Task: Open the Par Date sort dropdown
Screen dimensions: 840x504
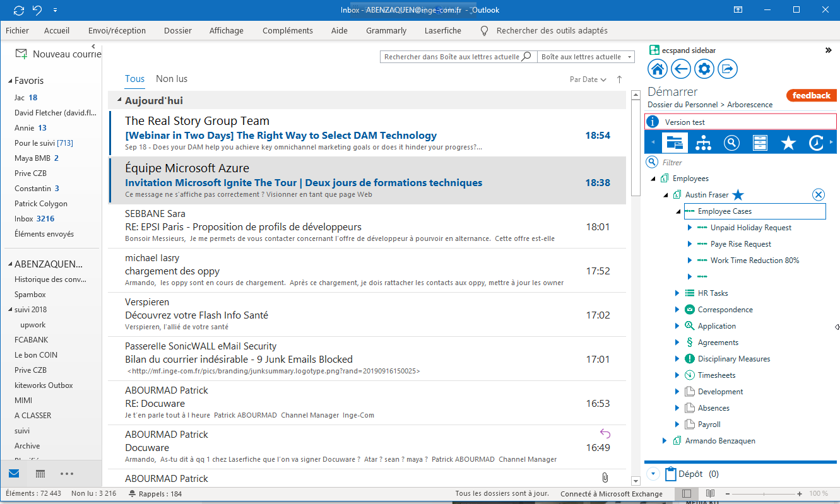Action: click(588, 79)
